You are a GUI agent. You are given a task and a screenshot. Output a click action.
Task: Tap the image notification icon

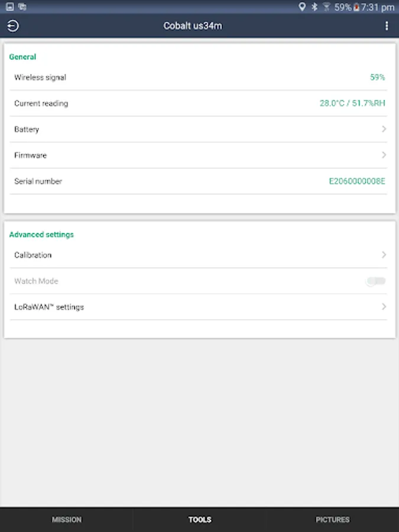[x=9, y=7]
